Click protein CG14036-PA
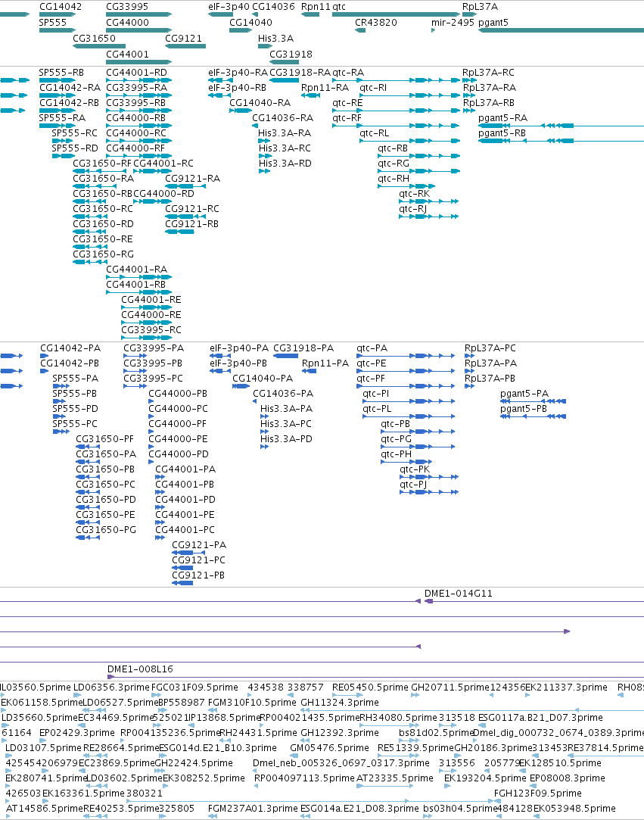The height and width of the screenshot is (820, 644). (x=283, y=394)
